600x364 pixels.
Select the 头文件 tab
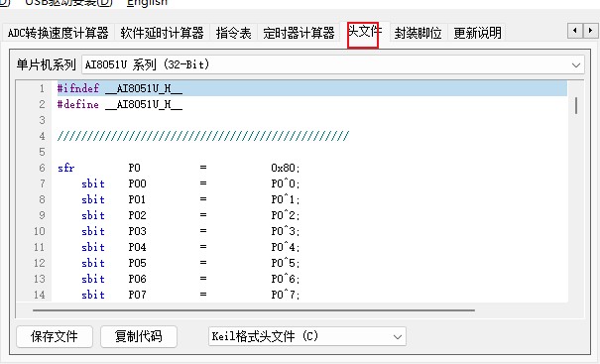(364, 32)
